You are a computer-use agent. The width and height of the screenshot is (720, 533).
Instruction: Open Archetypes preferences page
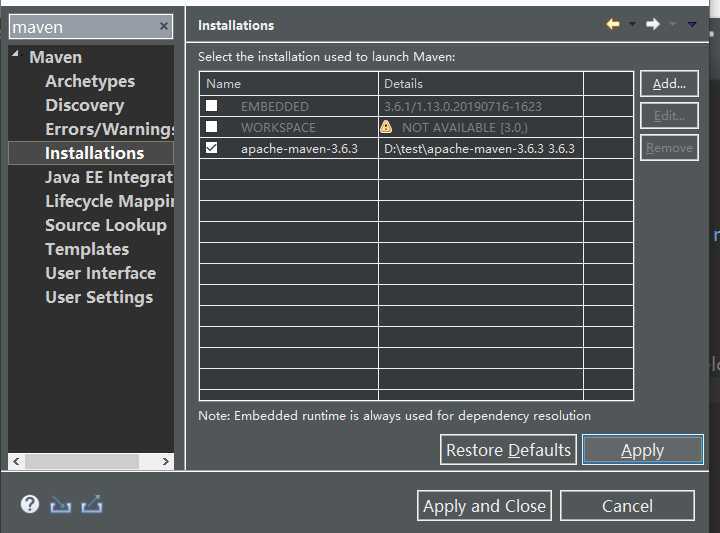coord(90,81)
